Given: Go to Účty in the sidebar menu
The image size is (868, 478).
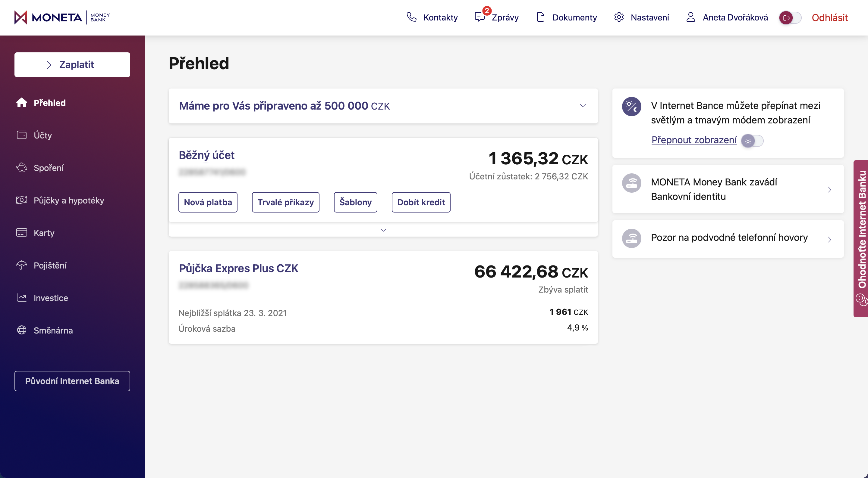Looking at the screenshot, I should [x=43, y=135].
